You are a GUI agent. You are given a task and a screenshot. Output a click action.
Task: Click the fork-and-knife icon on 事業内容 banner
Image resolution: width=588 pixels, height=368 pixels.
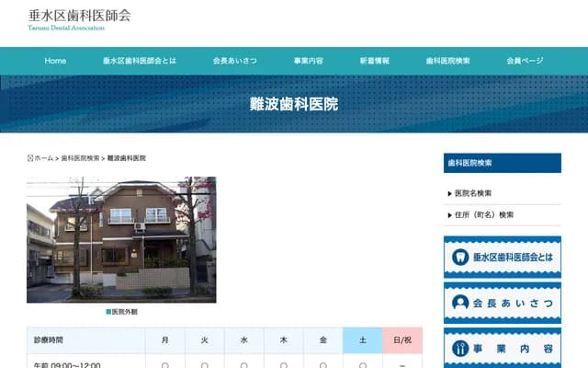461,349
